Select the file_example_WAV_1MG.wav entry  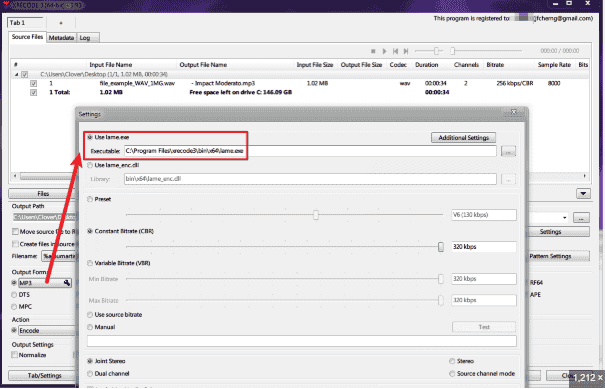coord(137,83)
